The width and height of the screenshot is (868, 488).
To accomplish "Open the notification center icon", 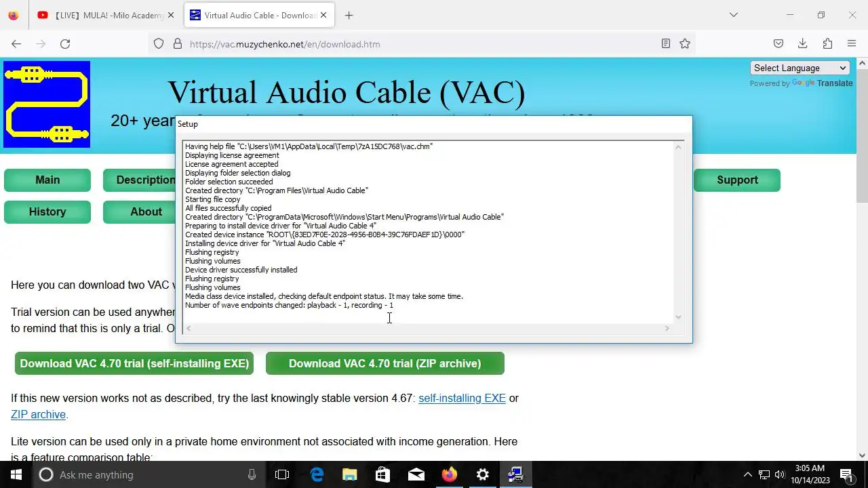I will click(846, 474).
